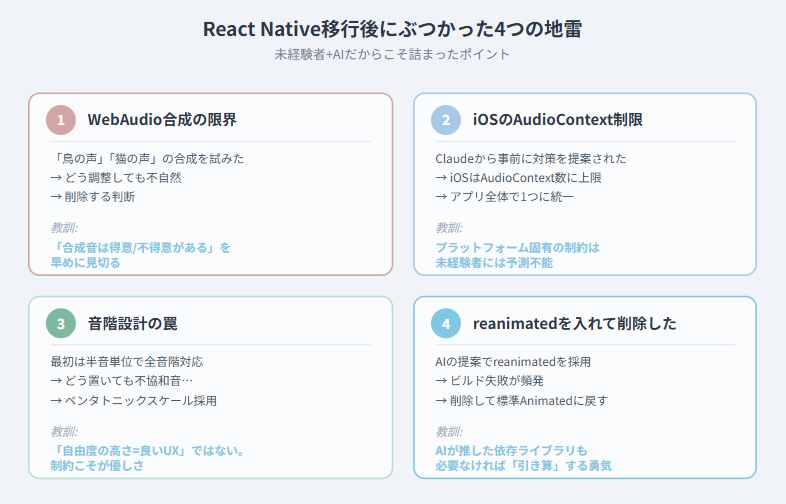
Task: Click the line '最初は半音単位で全音階対応'
Action: coord(127,362)
